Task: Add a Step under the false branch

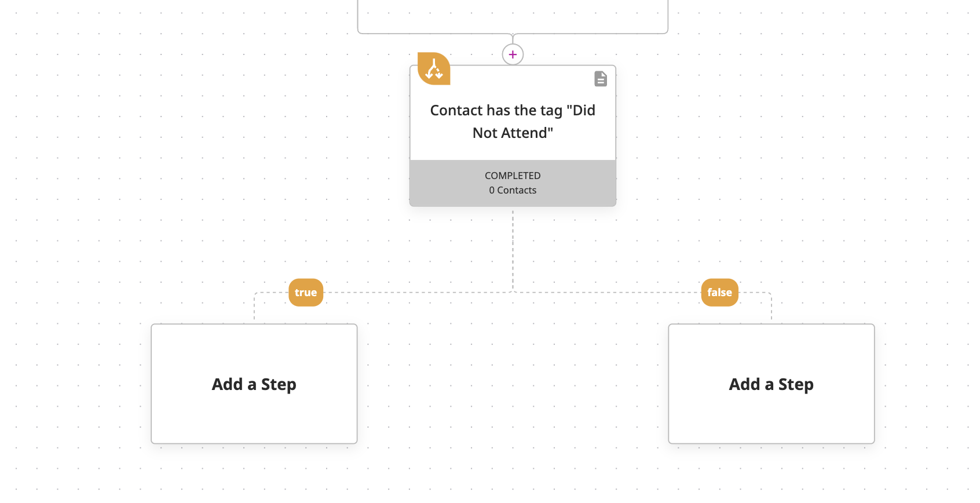Action: click(x=771, y=384)
